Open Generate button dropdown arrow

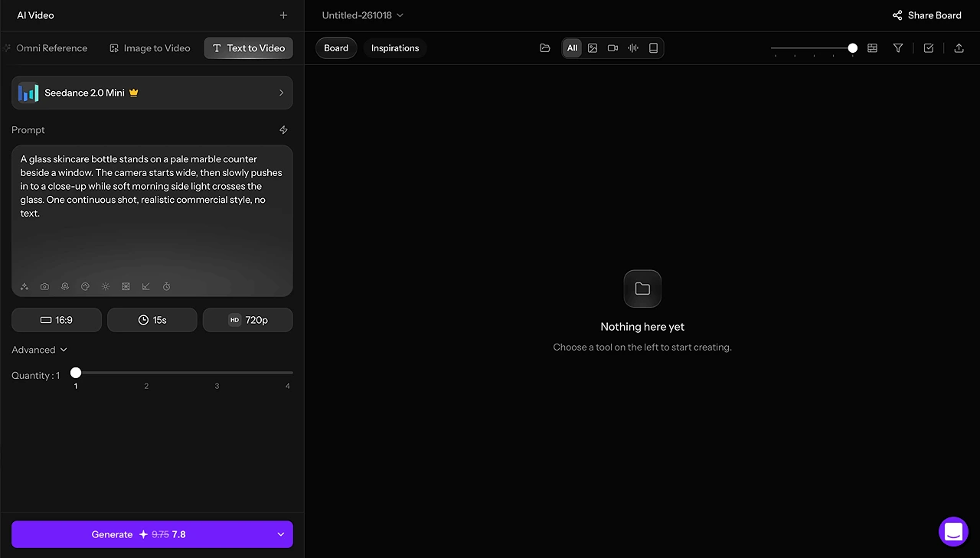click(280, 534)
